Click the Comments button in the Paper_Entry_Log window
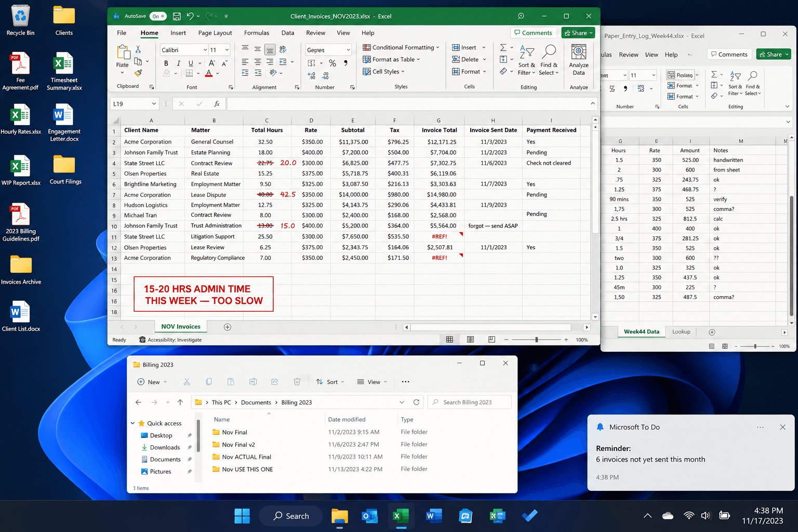The width and height of the screenshot is (798, 532). [x=728, y=55]
